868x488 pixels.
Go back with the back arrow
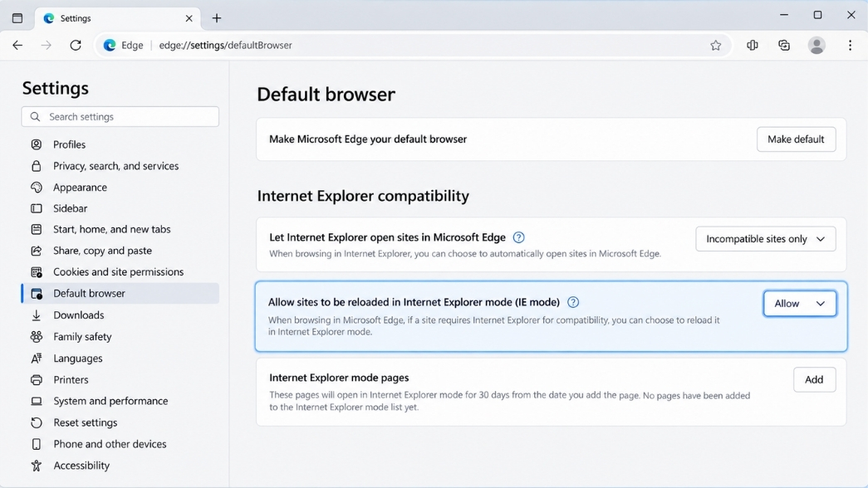tap(17, 46)
